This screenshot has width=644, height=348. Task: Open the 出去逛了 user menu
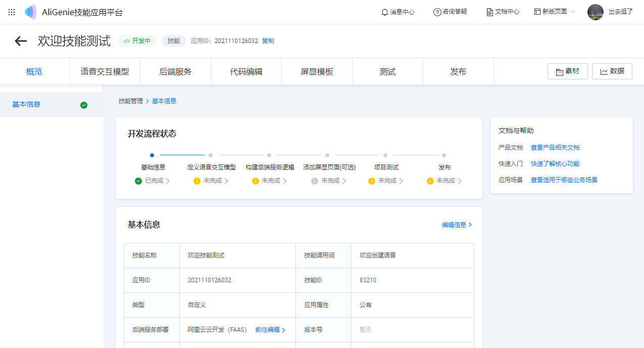(x=621, y=12)
